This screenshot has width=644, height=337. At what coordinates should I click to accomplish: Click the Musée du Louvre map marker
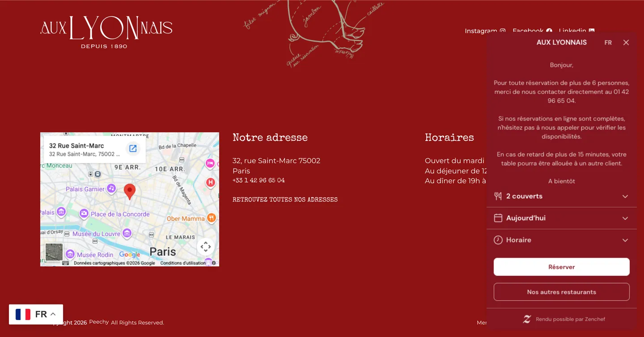[127, 233]
